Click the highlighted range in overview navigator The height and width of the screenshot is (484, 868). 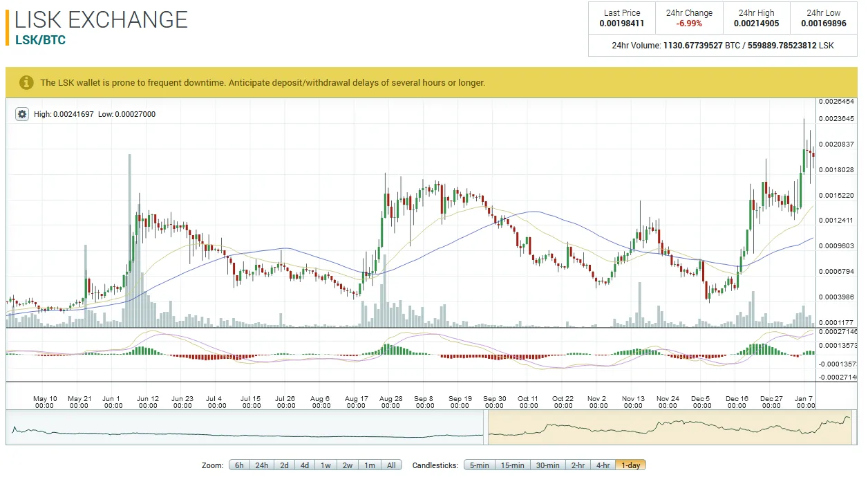coord(671,428)
